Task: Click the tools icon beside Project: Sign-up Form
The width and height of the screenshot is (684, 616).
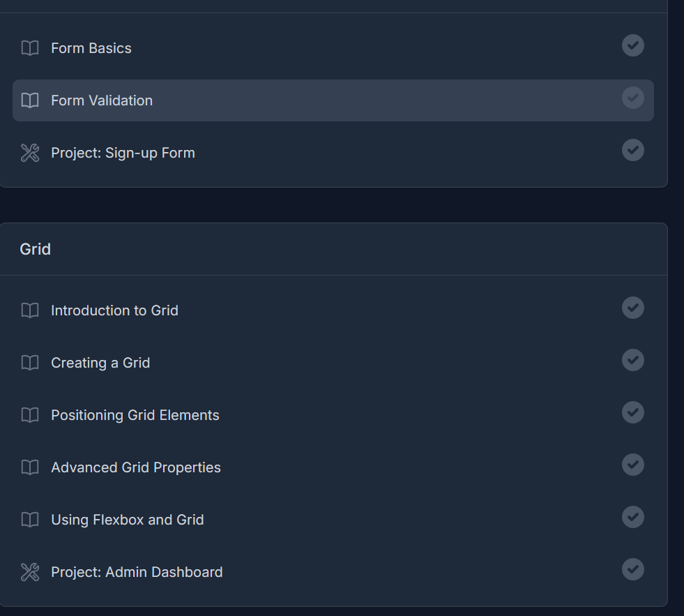Action: [30, 153]
